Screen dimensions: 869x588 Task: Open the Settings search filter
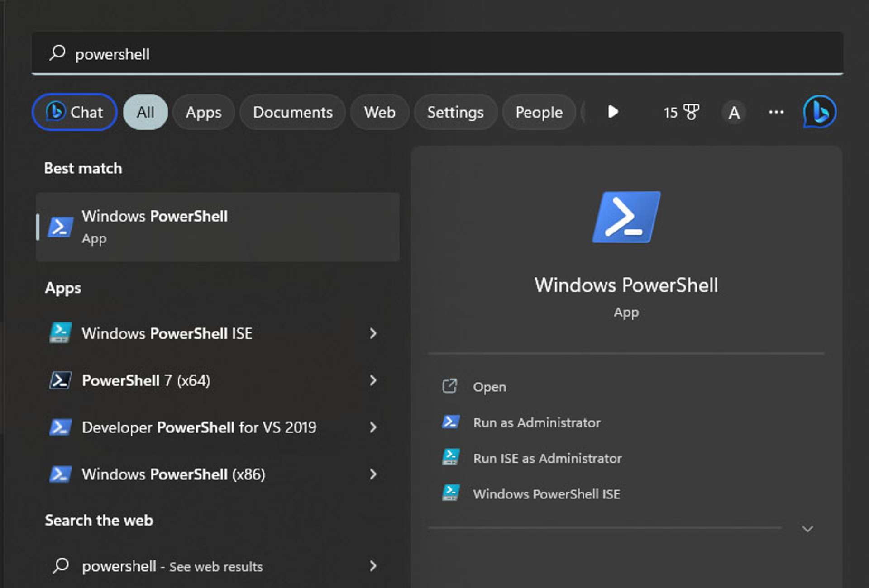point(455,112)
